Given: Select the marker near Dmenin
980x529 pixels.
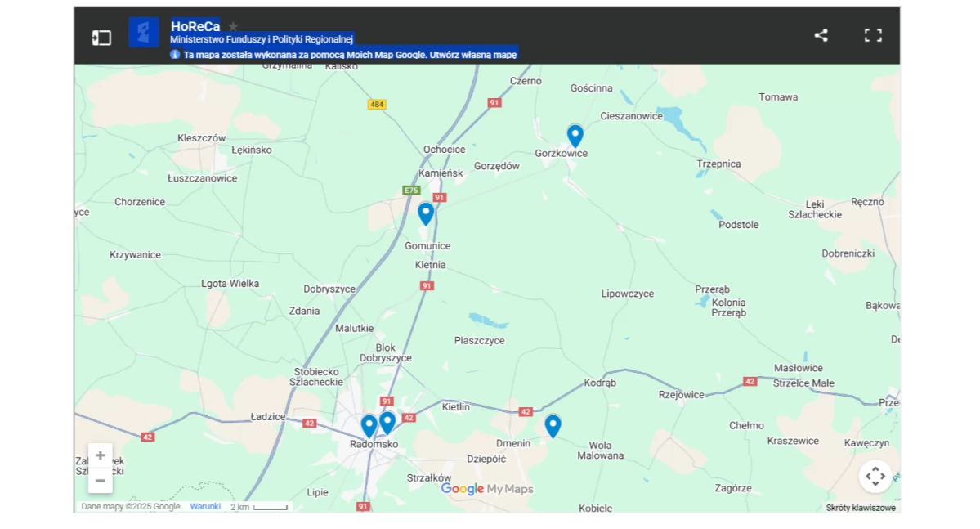Looking at the screenshot, I should (553, 425).
